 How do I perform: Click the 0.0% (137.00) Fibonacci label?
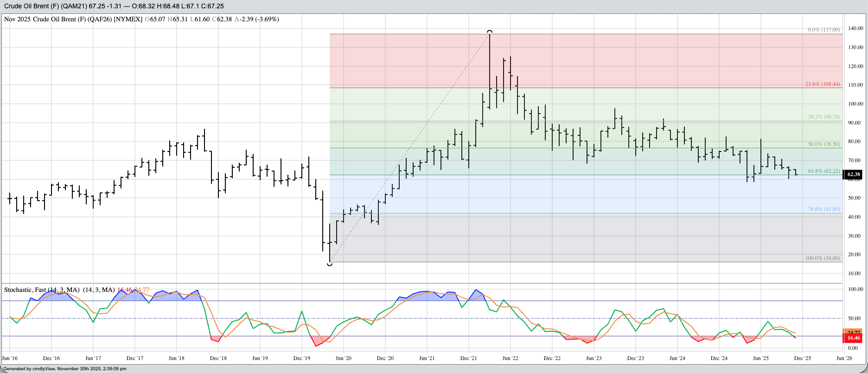pos(823,30)
